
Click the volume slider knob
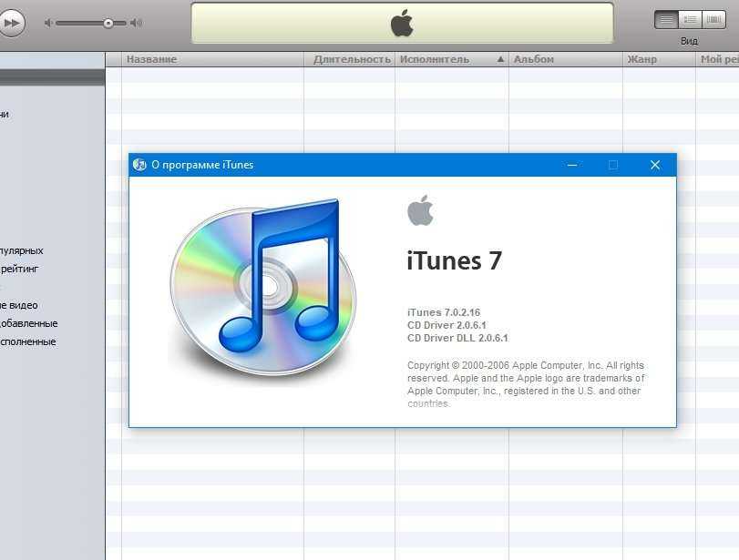point(108,23)
